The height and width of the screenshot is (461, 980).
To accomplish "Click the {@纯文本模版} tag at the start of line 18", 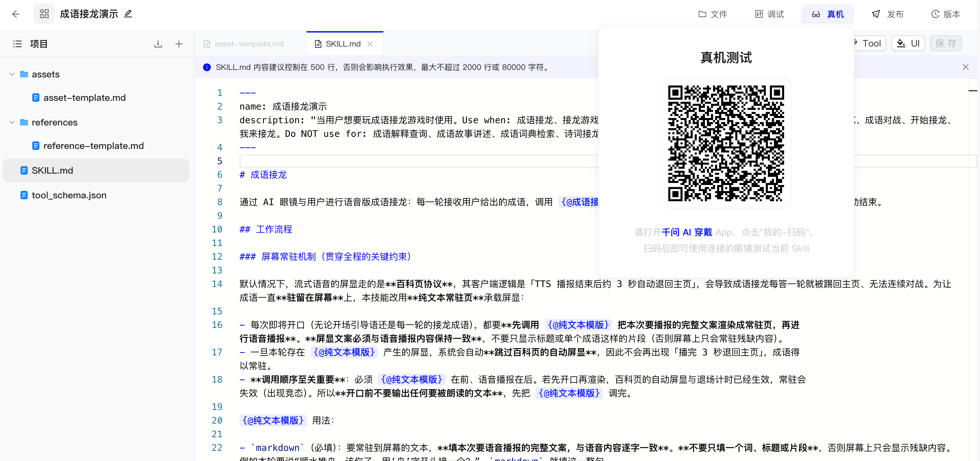I will coord(412,379).
